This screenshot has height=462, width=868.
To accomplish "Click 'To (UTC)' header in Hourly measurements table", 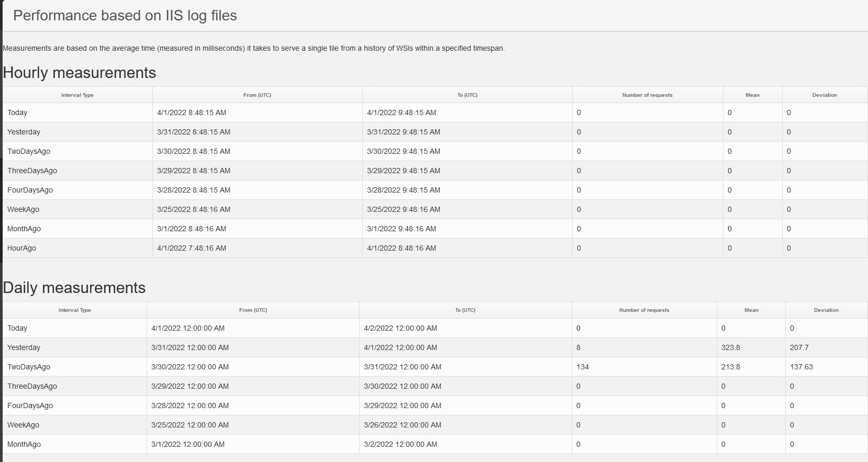I will coord(467,95).
